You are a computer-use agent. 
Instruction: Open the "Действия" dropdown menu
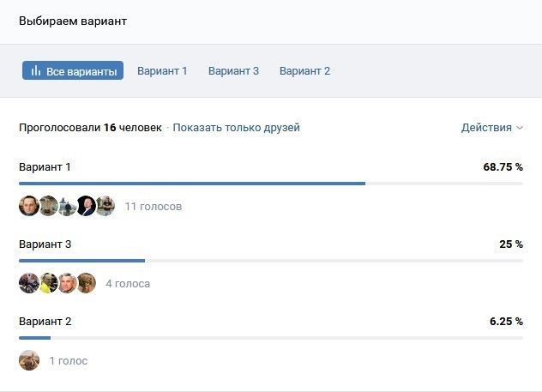486,128
